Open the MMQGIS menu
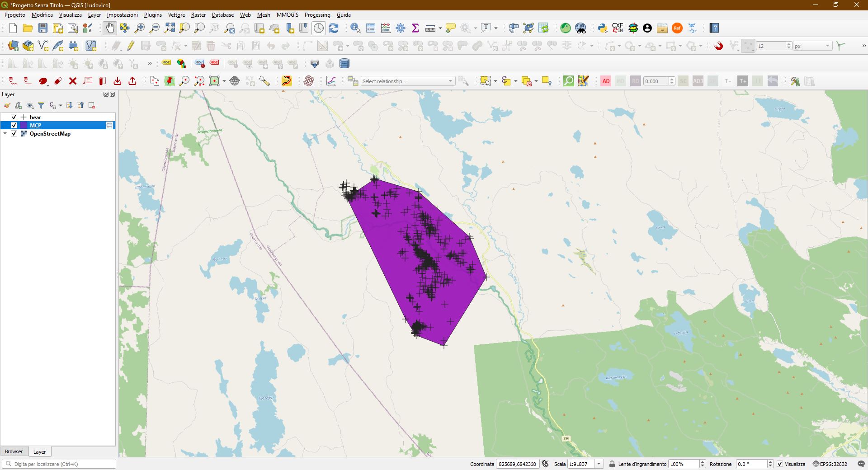 tap(288, 14)
